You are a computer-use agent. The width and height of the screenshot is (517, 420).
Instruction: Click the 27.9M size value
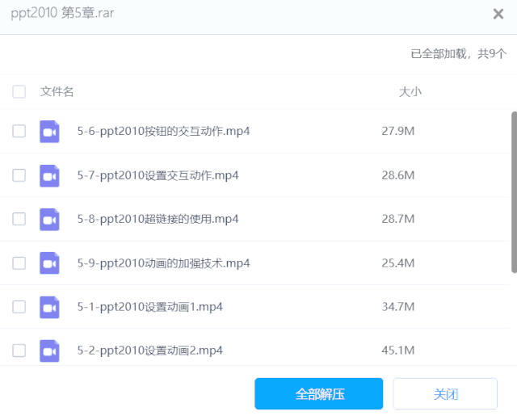point(398,131)
